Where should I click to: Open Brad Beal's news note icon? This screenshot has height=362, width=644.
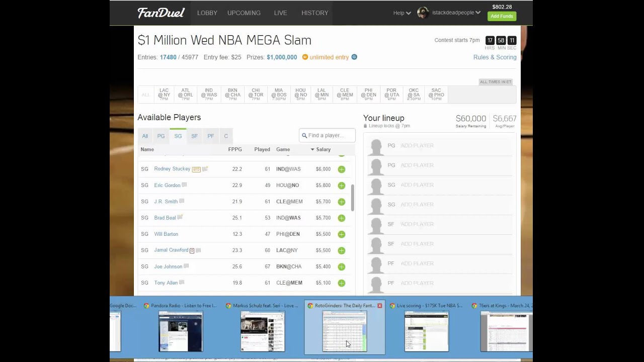[180, 217]
